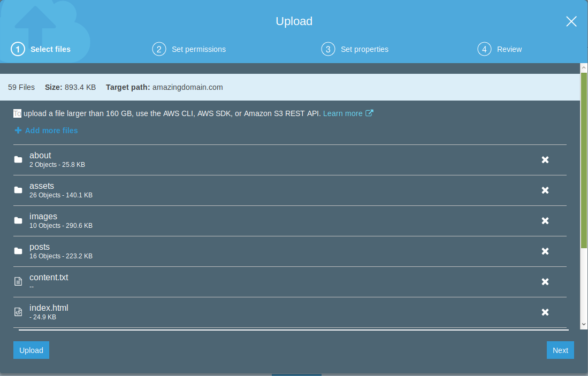Select the Select files step

tap(41, 49)
